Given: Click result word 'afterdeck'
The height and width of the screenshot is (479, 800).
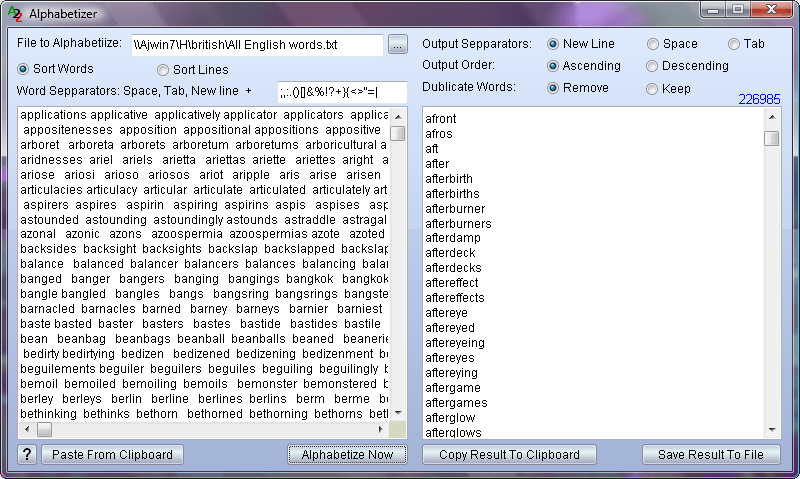Looking at the screenshot, I should pyautogui.click(x=450, y=253).
